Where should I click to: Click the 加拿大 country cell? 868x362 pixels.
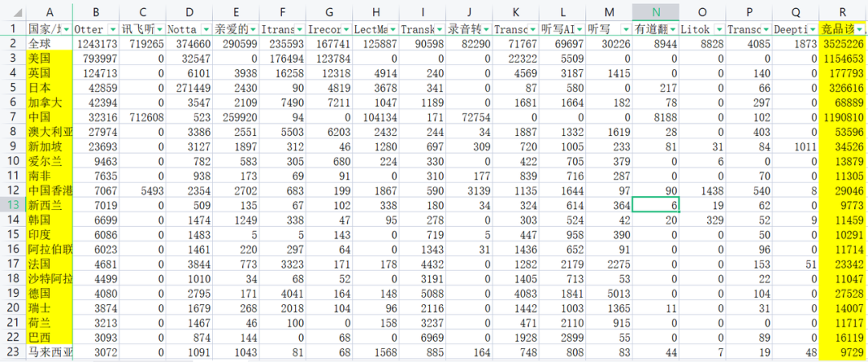click(x=49, y=102)
